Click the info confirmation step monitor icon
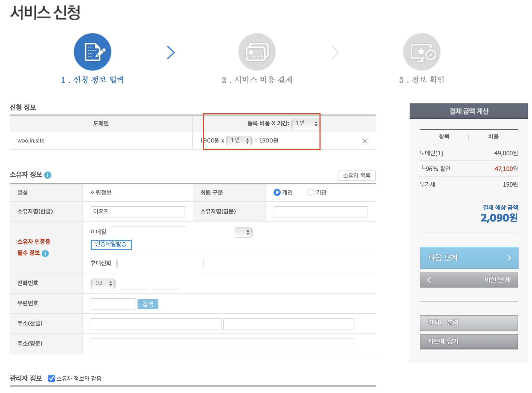The height and width of the screenshot is (393, 532). [x=422, y=52]
